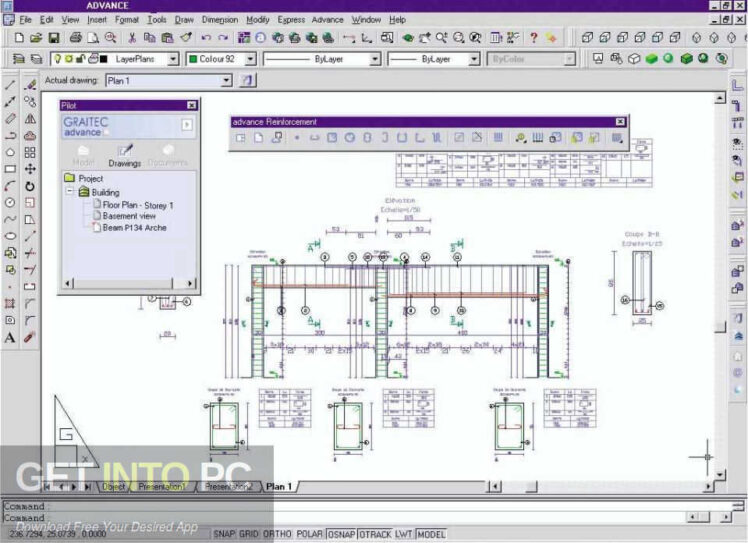Select the Text 'A' tool
The image size is (748, 543).
(10, 338)
